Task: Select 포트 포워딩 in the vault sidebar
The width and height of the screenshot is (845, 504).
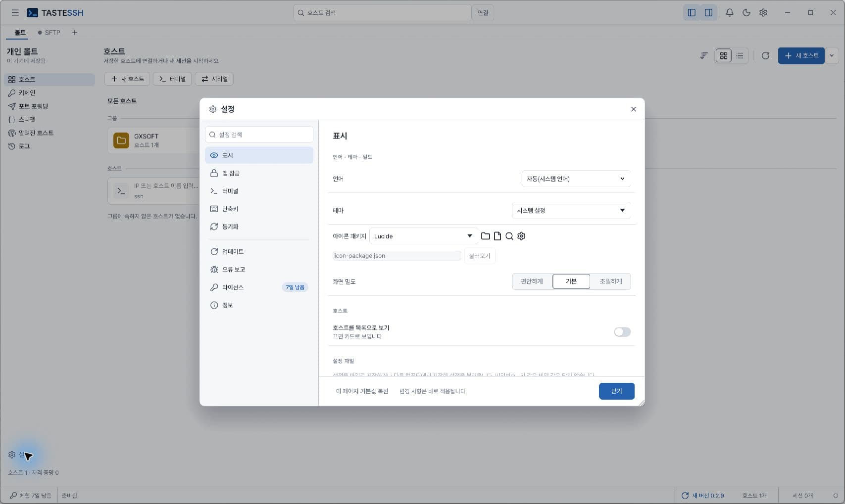Action: coord(49,106)
